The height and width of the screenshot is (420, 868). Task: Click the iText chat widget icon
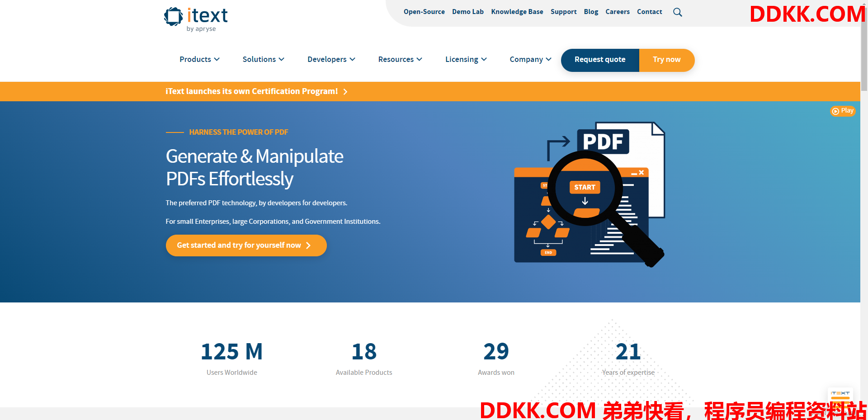[840, 400]
